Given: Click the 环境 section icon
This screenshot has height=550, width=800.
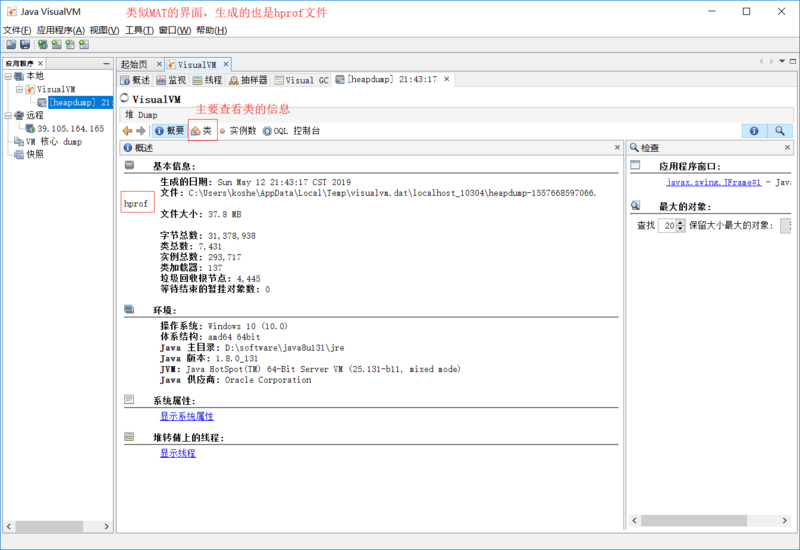Looking at the screenshot, I should (130, 309).
